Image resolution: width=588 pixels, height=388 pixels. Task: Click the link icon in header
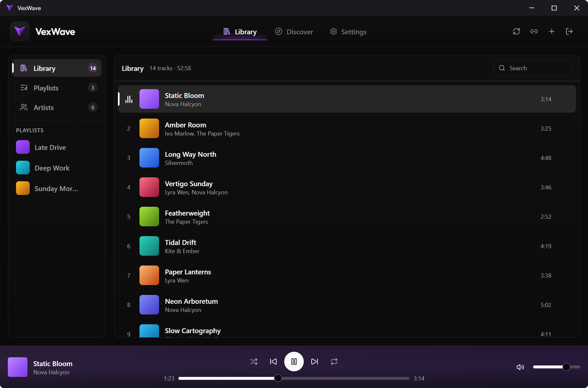[x=534, y=31]
